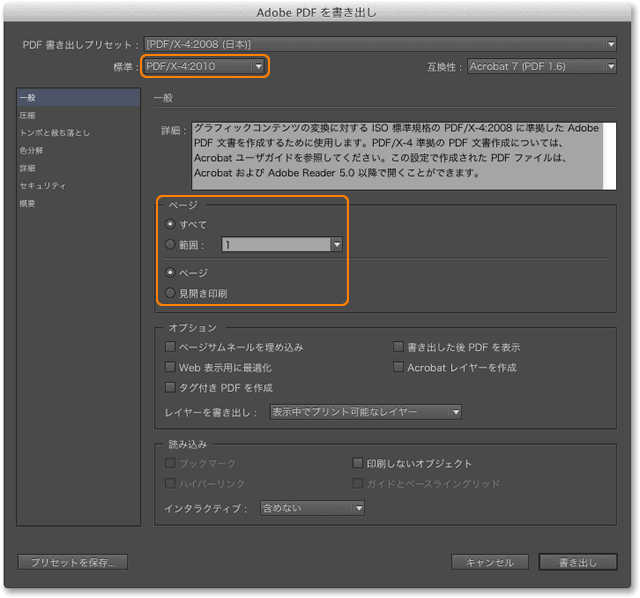
Task: Click the 範囲 page range input field
Action: coord(276,244)
